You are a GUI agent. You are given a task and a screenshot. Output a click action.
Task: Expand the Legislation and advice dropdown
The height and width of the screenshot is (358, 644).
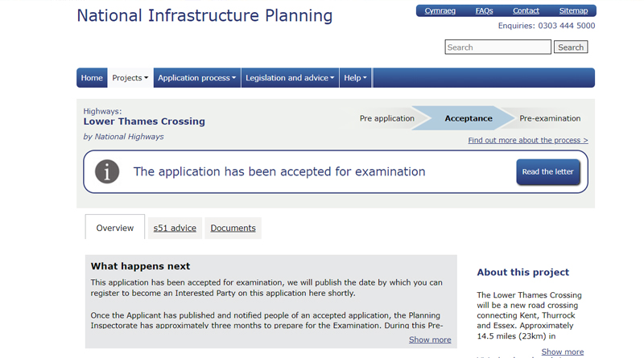point(290,77)
